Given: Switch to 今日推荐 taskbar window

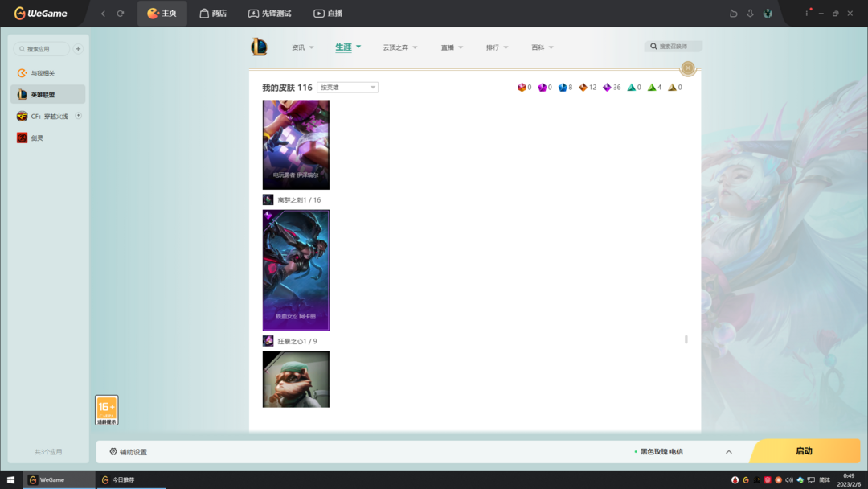Looking at the screenshot, I should [x=131, y=480].
